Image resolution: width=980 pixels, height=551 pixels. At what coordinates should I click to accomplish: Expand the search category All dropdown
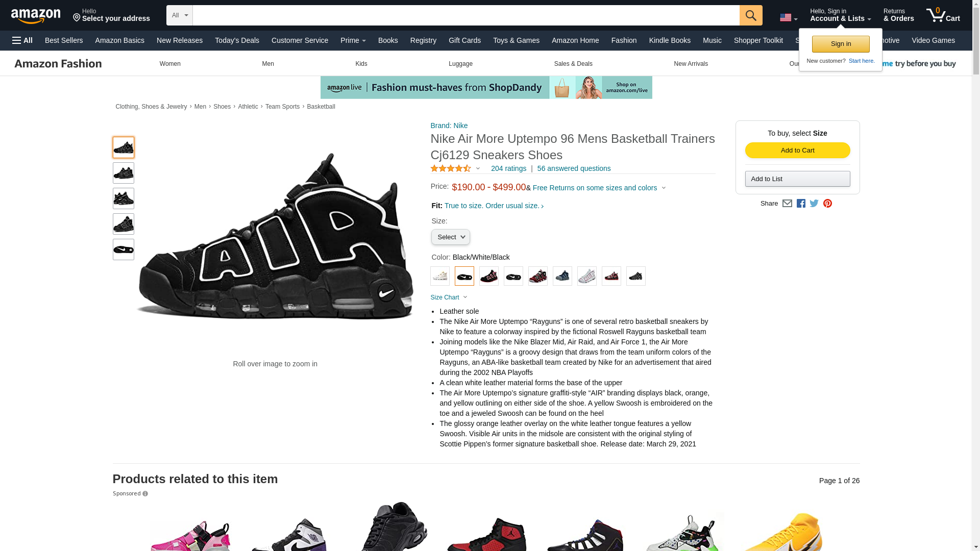(179, 15)
